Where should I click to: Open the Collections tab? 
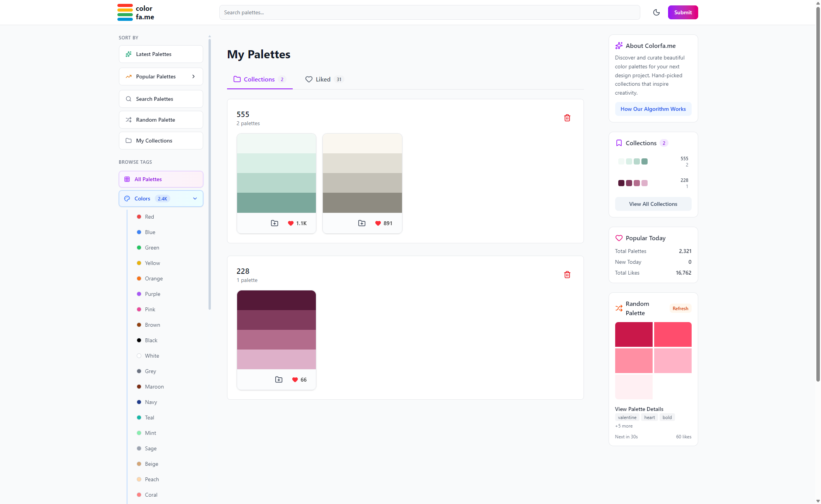click(259, 79)
